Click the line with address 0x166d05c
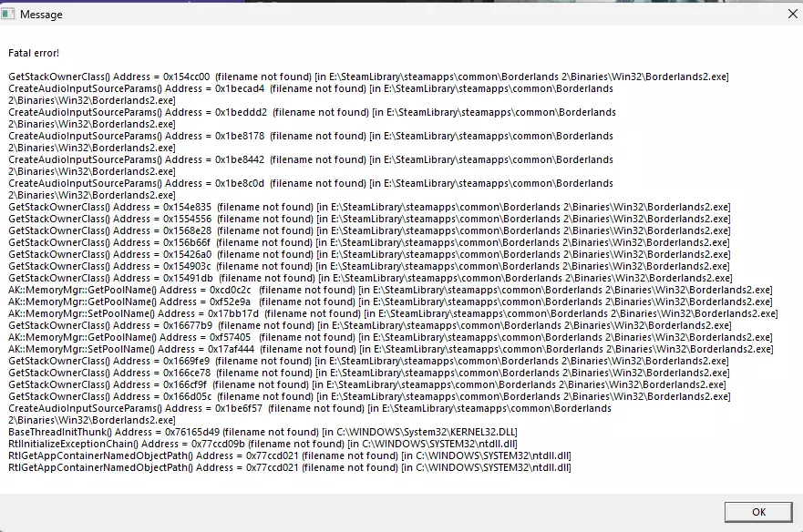The height and width of the screenshot is (532, 803). tap(369, 396)
